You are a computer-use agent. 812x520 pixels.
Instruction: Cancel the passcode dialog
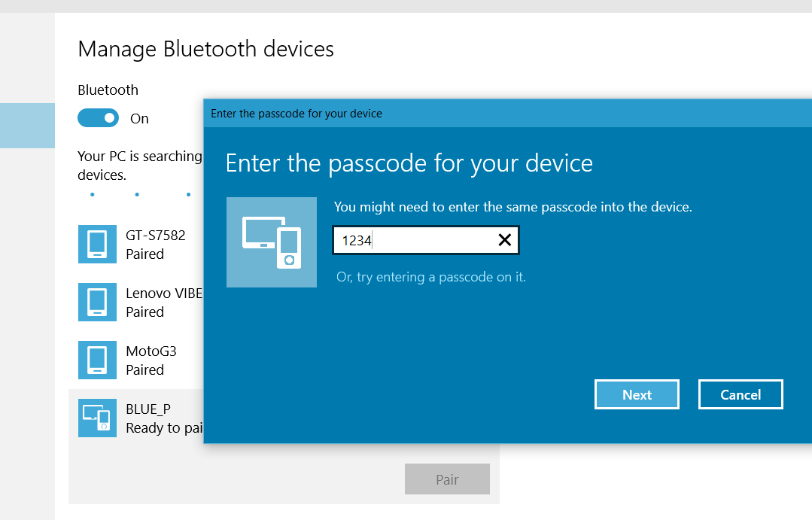pyautogui.click(x=741, y=394)
